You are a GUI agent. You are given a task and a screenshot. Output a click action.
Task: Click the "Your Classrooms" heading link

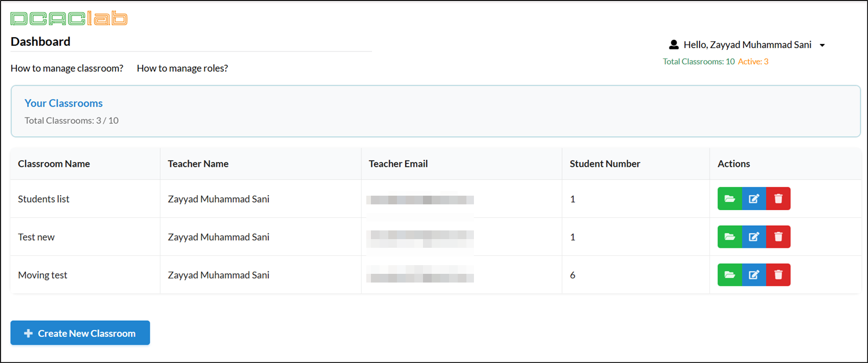pyautogui.click(x=63, y=103)
